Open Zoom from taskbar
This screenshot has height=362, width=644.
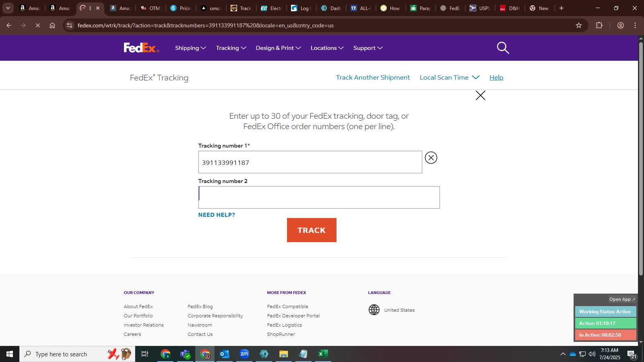(x=244, y=354)
